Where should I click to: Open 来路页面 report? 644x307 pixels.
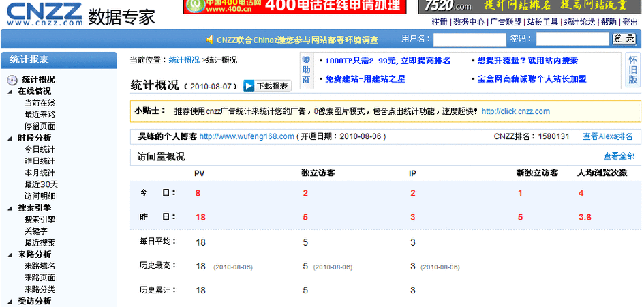[40, 278]
